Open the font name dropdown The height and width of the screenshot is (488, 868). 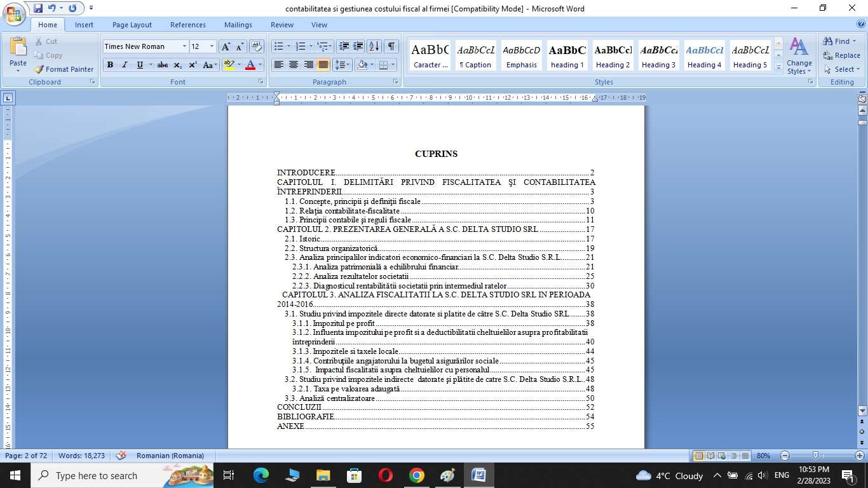pyautogui.click(x=184, y=46)
